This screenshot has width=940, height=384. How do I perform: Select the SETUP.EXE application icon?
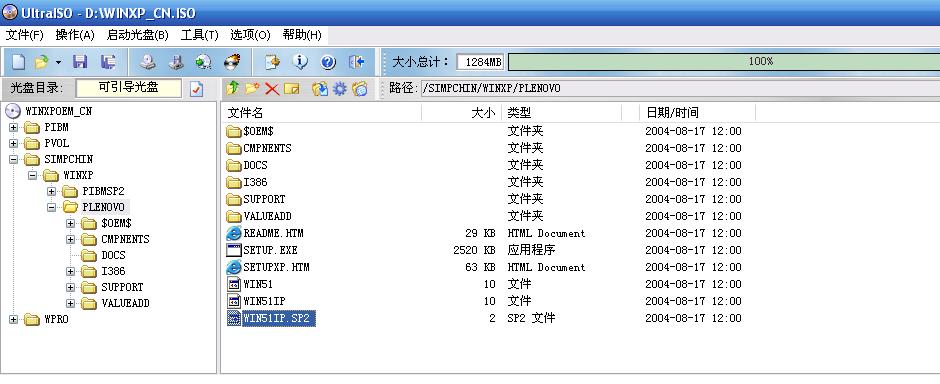233,250
